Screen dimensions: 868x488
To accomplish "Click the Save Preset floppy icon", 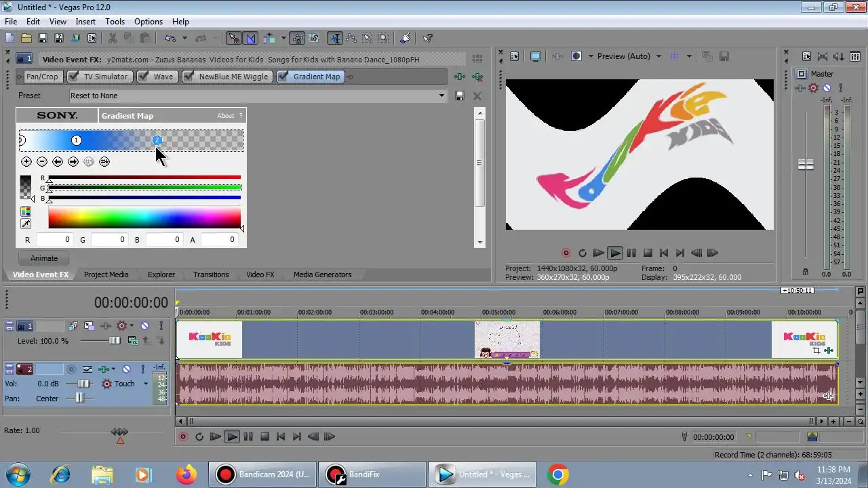I will click(460, 96).
